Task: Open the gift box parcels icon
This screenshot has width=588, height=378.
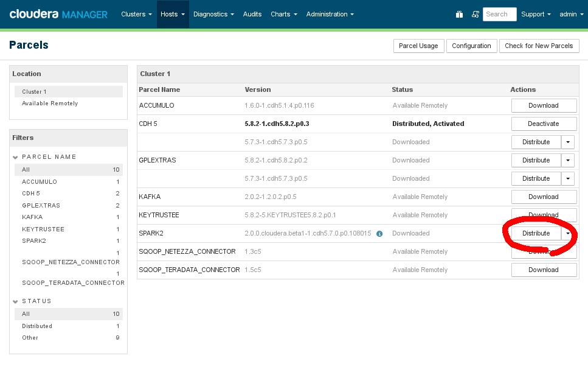Action: click(459, 14)
